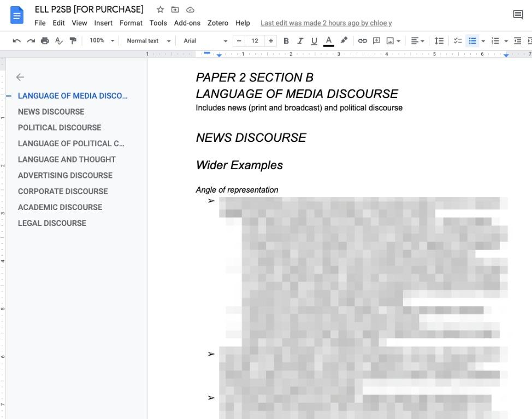
Task: Open the Zotero menu
Action: coord(217,23)
